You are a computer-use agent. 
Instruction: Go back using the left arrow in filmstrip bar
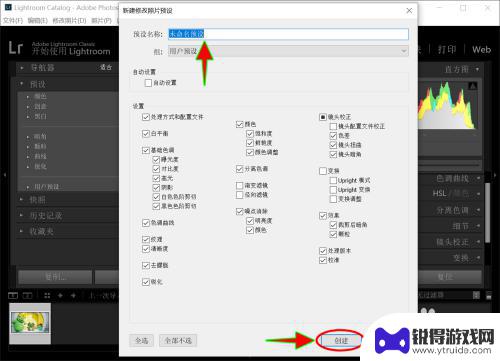[x=60, y=295]
